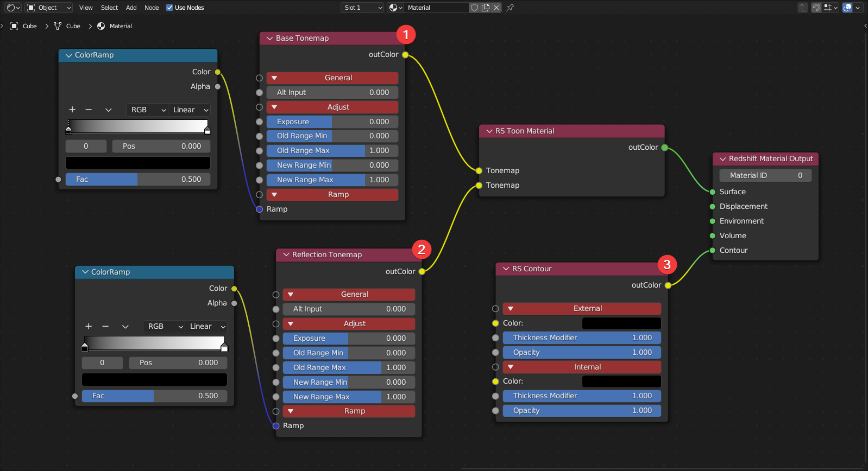Screen dimensions: 868x471
Task: Click the Reflection Tonemap outColor socket
Action: click(x=422, y=271)
